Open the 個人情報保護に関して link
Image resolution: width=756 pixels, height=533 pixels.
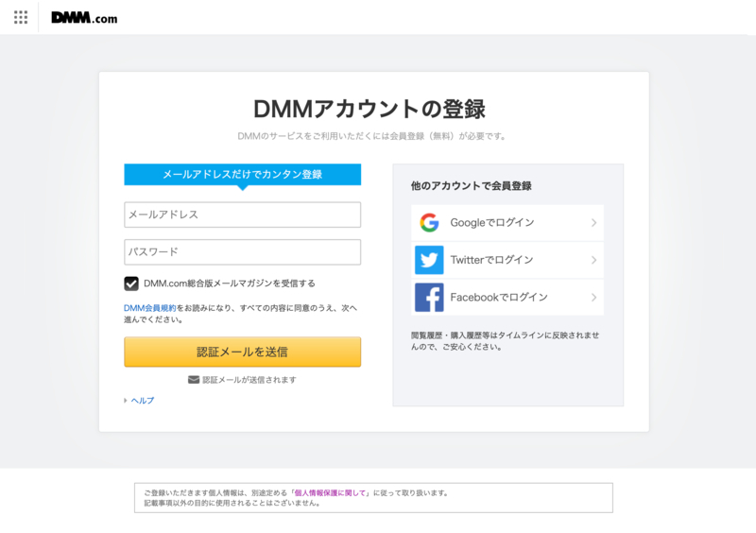tap(330, 493)
